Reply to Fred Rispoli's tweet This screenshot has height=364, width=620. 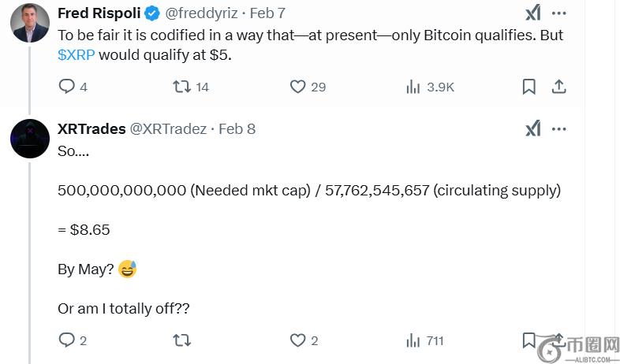[x=67, y=87]
